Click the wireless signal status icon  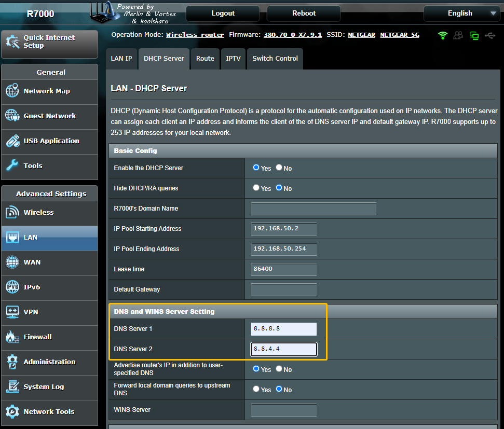443,35
